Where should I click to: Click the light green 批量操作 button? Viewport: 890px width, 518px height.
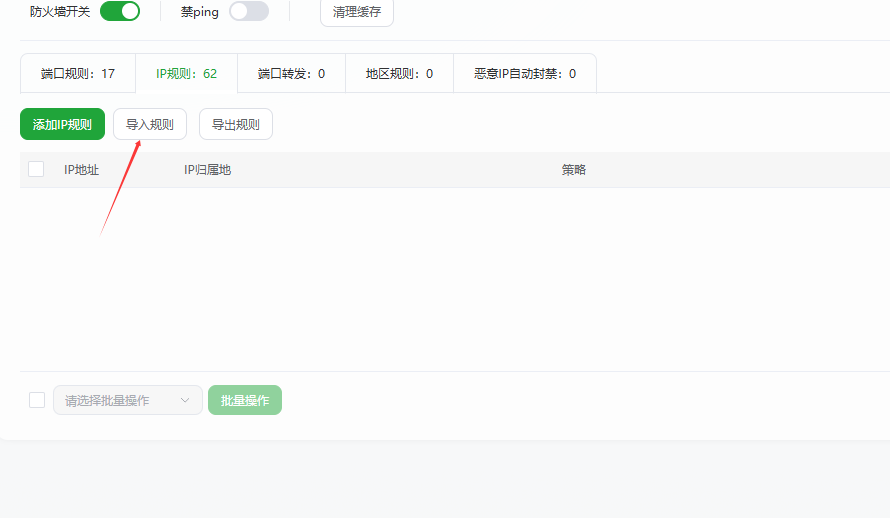coord(245,401)
